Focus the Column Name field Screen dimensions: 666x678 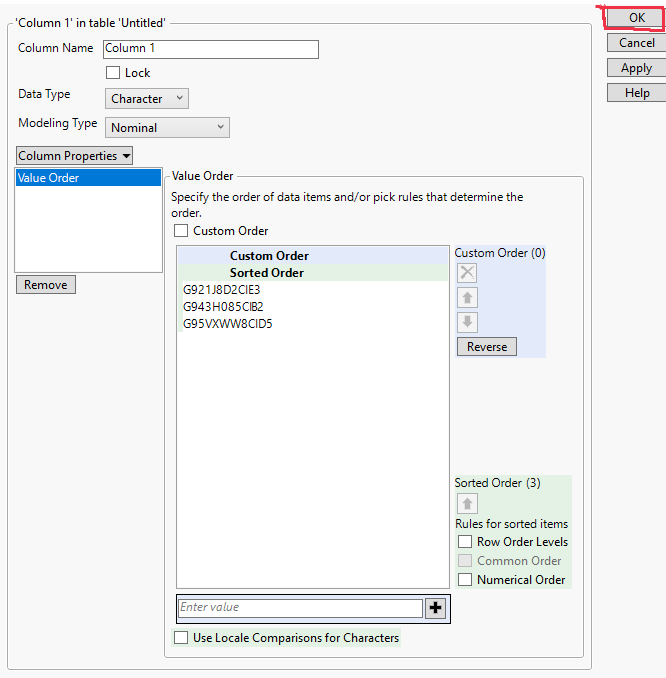211,49
